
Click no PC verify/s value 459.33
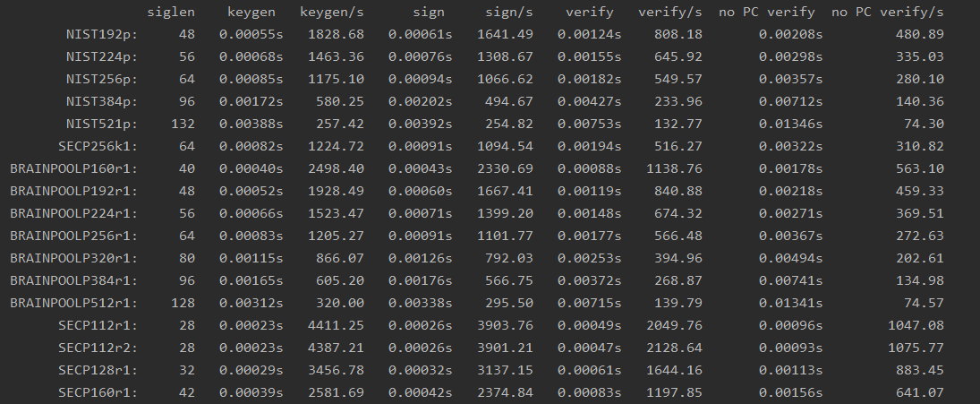click(x=920, y=192)
